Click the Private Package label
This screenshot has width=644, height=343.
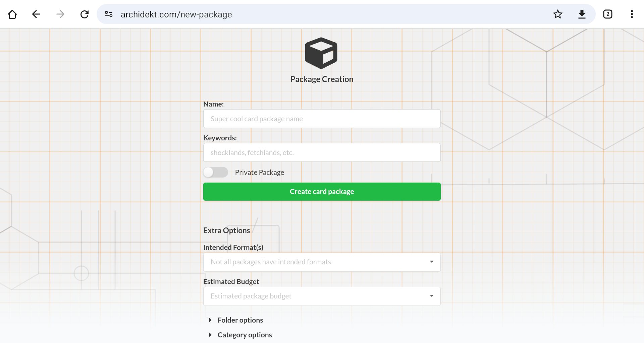coord(259,172)
